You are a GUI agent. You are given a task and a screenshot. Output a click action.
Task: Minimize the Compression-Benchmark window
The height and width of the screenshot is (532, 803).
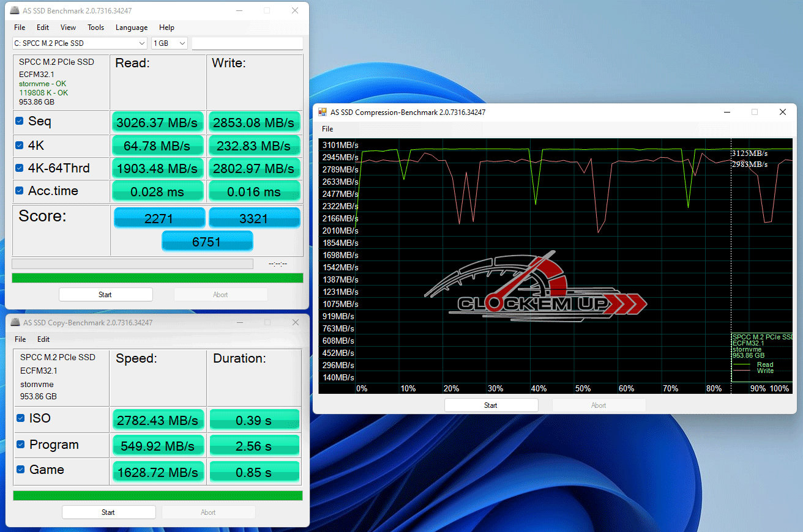[x=726, y=113]
